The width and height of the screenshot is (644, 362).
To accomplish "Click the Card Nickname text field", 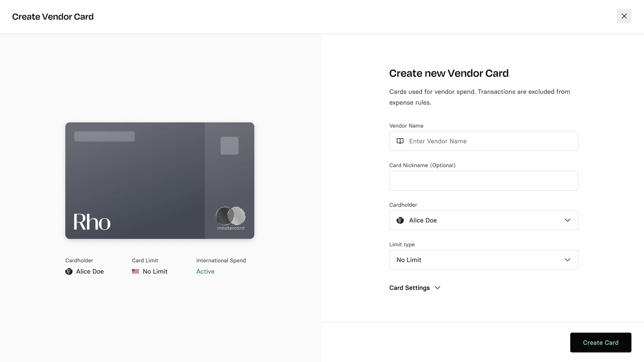I will pos(483,181).
